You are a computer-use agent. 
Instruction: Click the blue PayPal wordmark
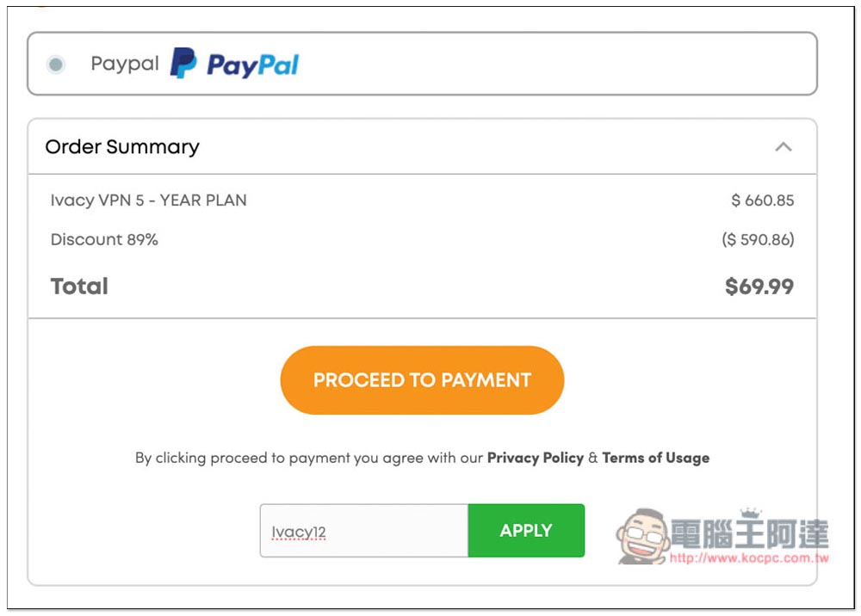252,65
